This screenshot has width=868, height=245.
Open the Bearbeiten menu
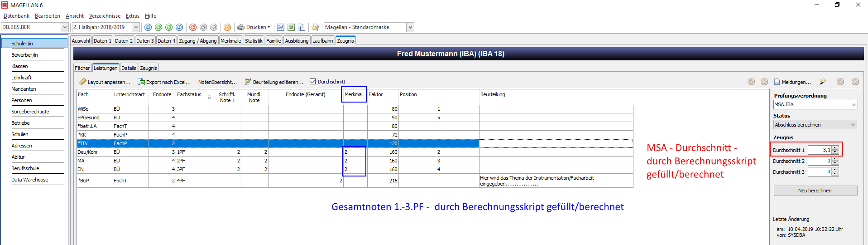click(x=48, y=16)
